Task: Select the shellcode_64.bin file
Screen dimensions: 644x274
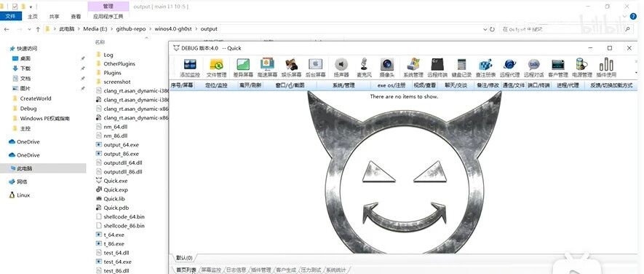Action: point(120,217)
